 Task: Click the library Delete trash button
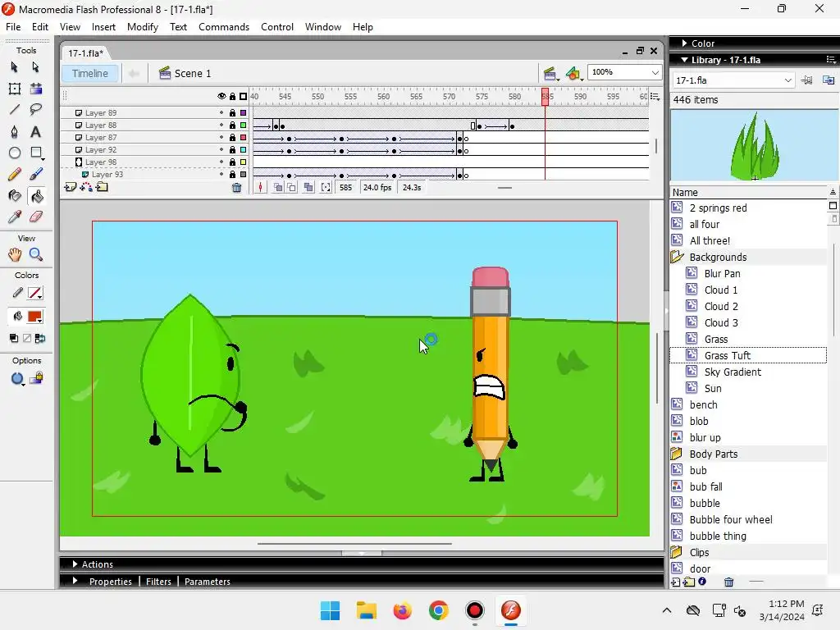pyautogui.click(x=728, y=582)
